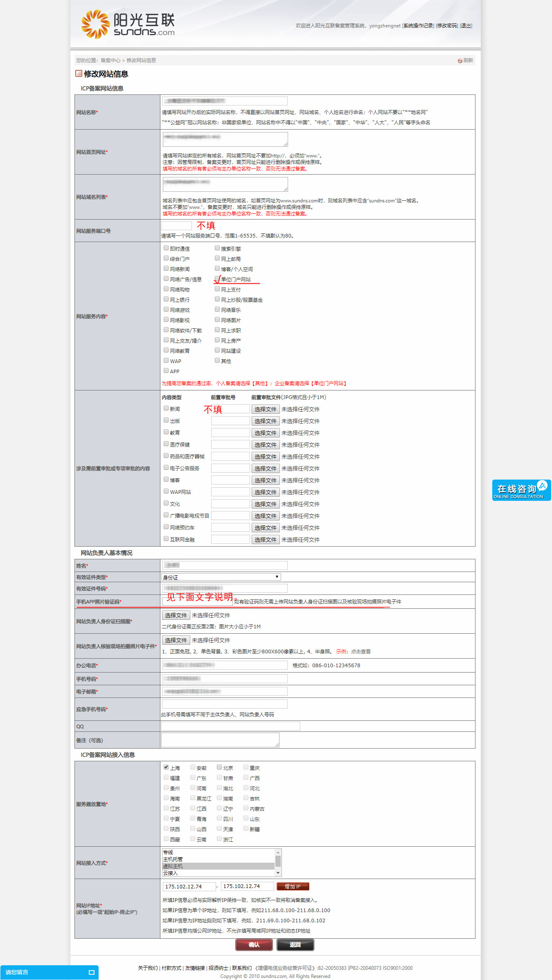
Task: Tick the 医疗保健 content type checkbox
Action: (x=166, y=444)
